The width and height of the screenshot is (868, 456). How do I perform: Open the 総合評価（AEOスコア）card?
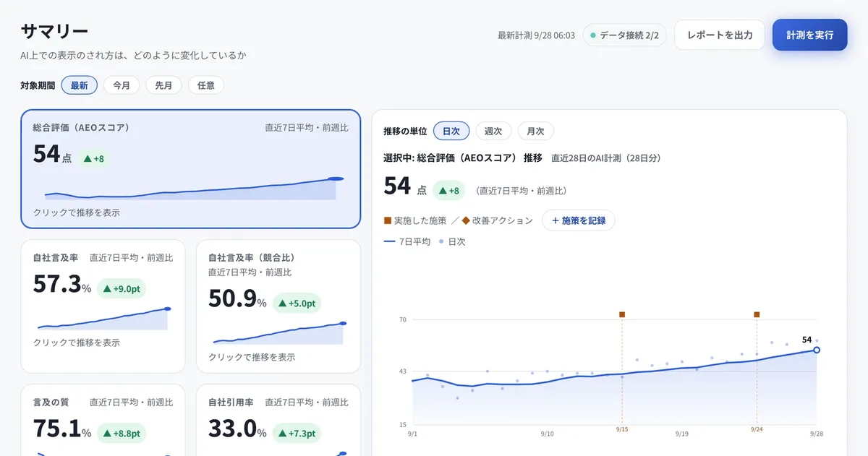coord(191,169)
